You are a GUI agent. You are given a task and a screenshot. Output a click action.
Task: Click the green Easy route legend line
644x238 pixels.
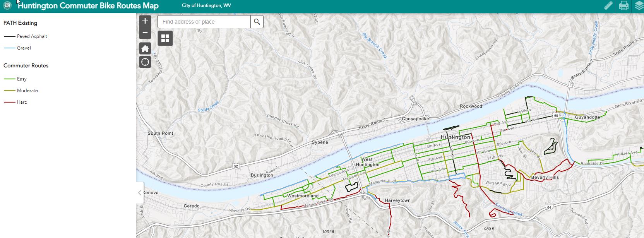[x=9, y=79]
